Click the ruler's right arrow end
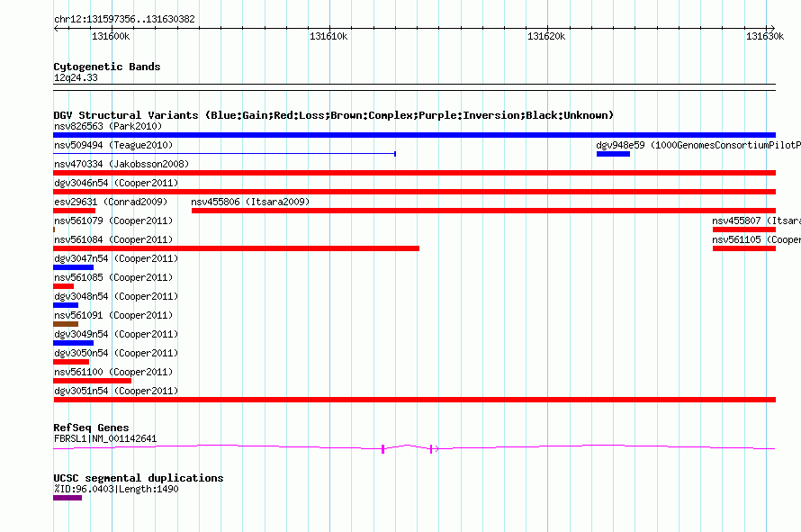The image size is (801, 532). pos(772,29)
